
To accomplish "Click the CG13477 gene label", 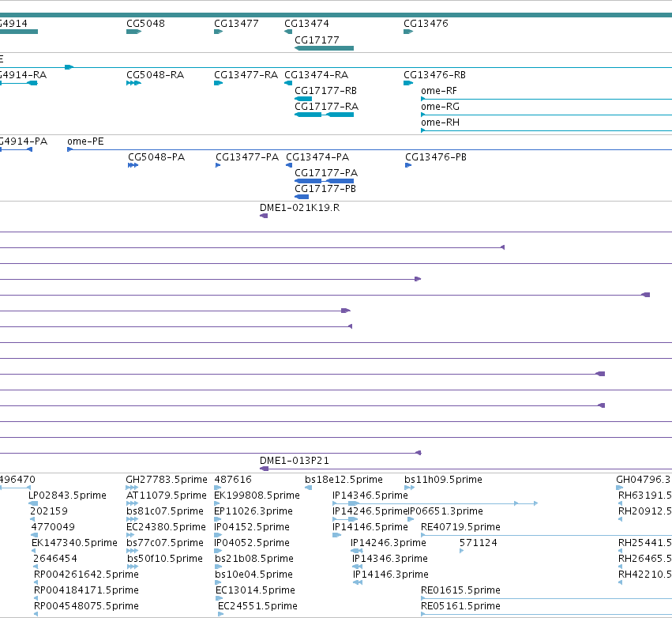I will [236, 24].
